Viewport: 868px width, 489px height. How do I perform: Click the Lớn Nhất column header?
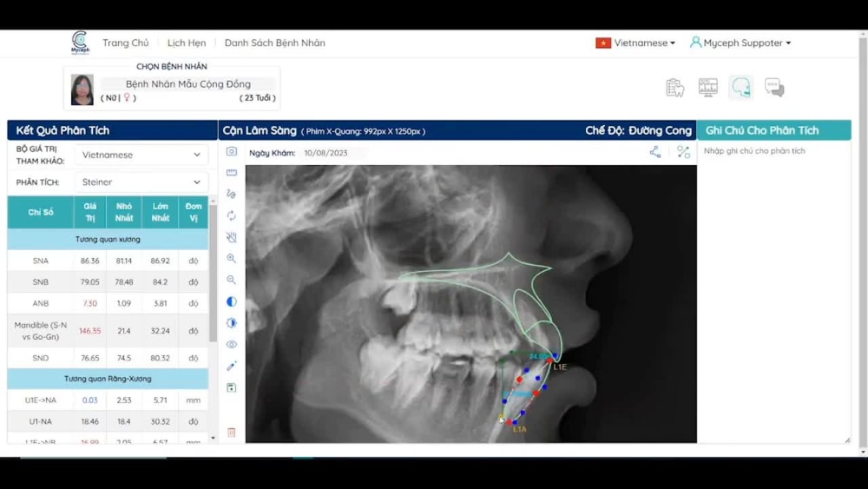(161, 212)
